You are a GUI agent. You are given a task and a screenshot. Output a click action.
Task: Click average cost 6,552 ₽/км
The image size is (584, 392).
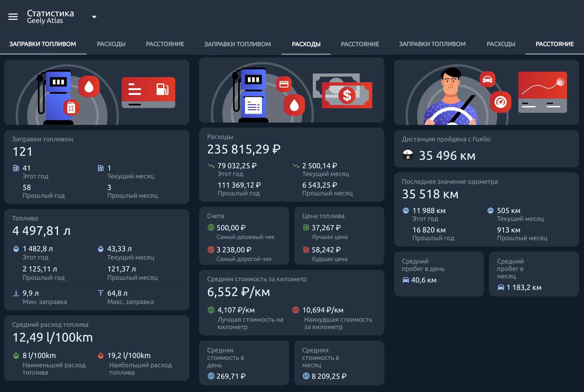coord(238,292)
